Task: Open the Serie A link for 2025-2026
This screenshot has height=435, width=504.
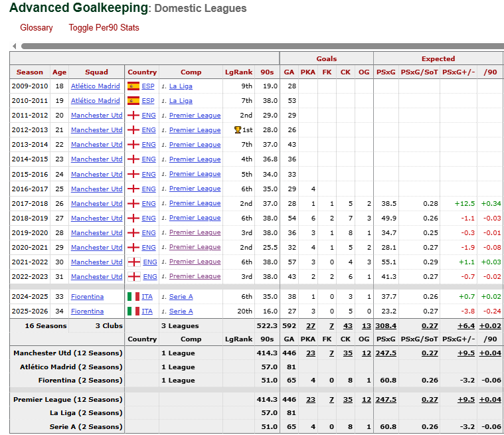Action: tap(181, 311)
